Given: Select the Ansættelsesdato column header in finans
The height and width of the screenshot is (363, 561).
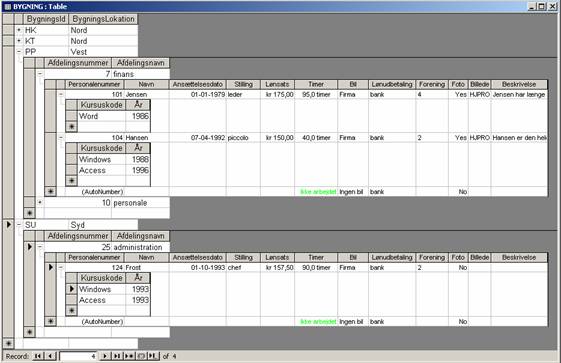Looking at the screenshot, I should [x=197, y=84].
